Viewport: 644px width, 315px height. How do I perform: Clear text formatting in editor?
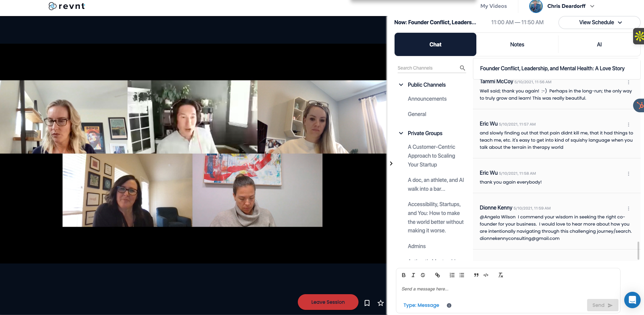click(501, 275)
